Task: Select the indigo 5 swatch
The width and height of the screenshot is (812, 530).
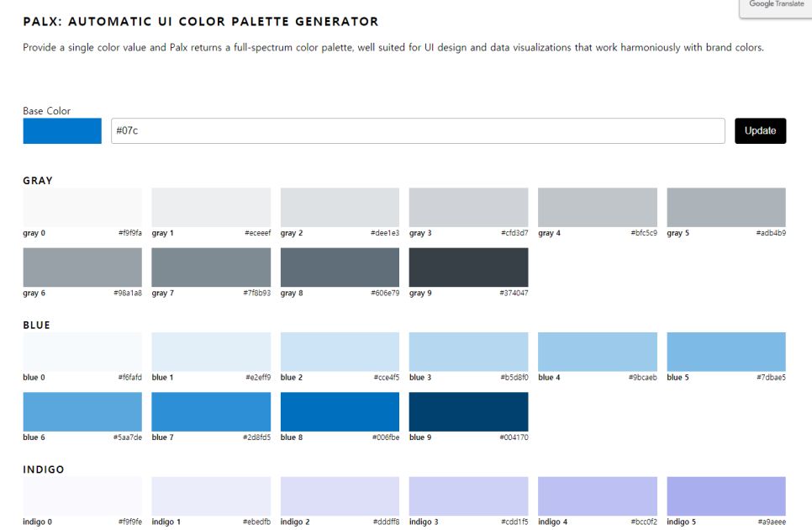Action: [x=726, y=496]
